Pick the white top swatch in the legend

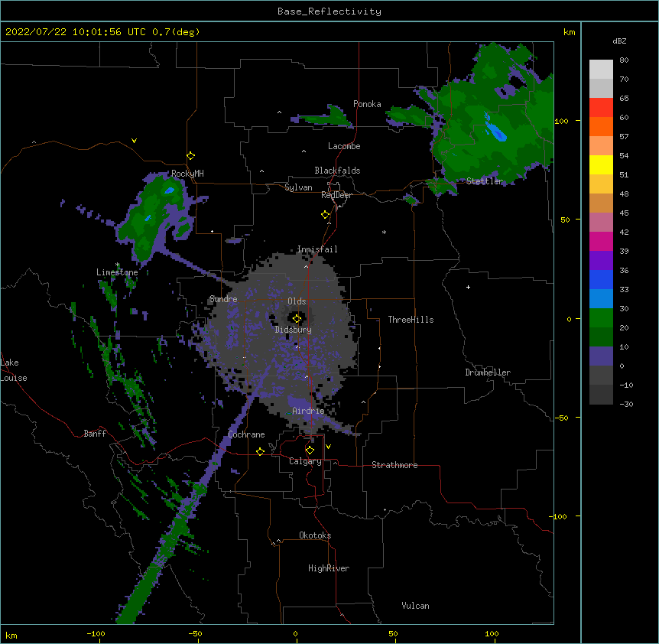(x=601, y=70)
